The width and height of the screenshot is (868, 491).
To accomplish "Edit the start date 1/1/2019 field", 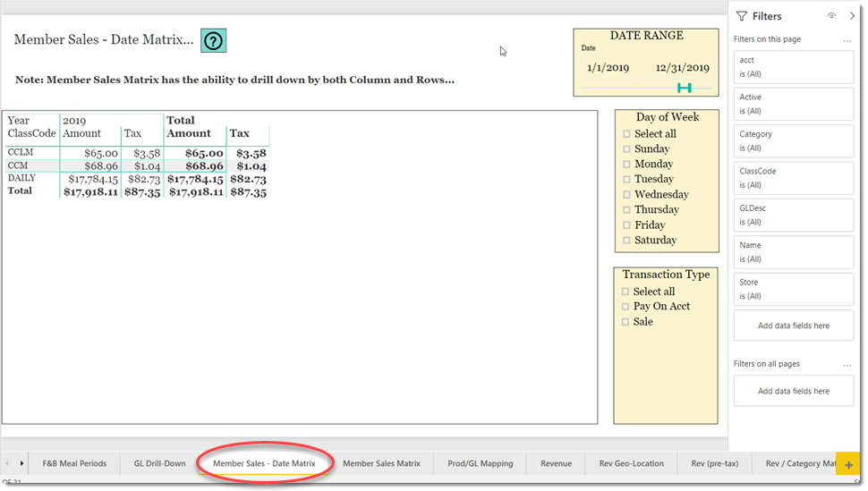I will tap(612, 68).
